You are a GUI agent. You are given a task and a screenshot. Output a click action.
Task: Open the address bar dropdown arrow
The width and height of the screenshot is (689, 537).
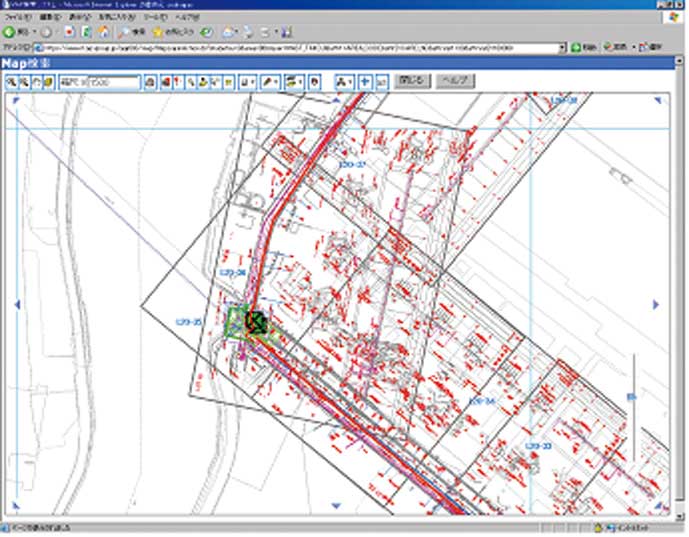[563, 47]
